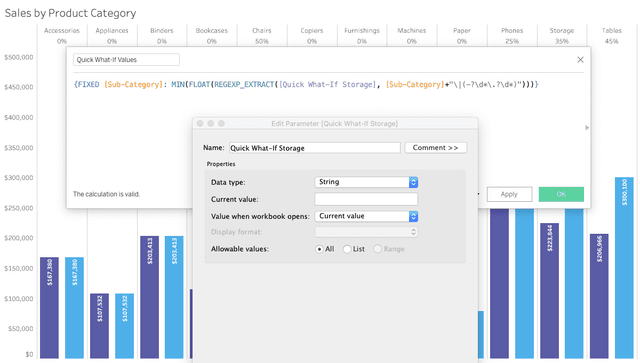Screen dimensions: 640x363
Task: Open the Value when workbook opens dropdown
Action: tap(366, 216)
